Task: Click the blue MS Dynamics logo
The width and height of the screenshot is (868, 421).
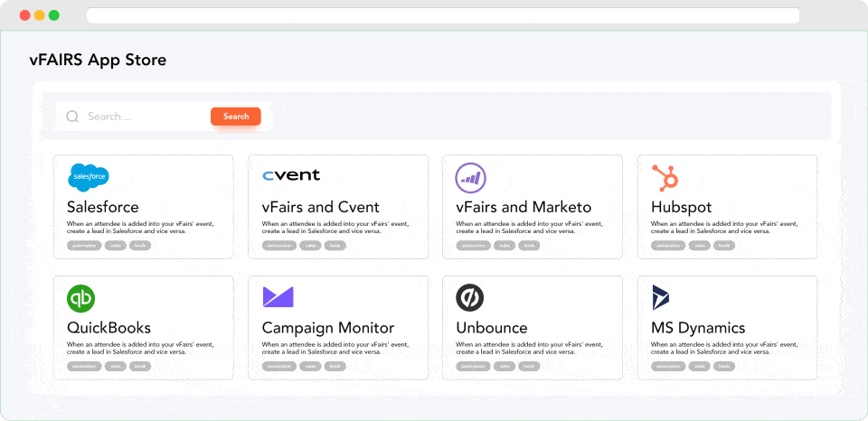Action: tap(660, 297)
